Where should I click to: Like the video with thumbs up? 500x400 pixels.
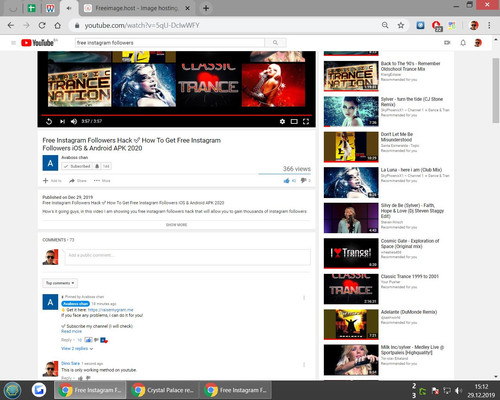point(286,181)
